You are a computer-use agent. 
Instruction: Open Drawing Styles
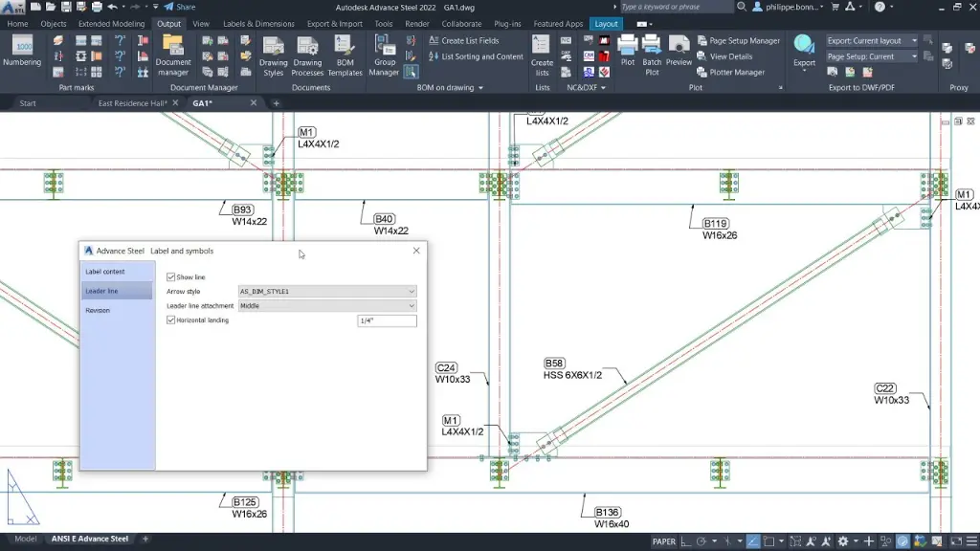[x=273, y=55]
